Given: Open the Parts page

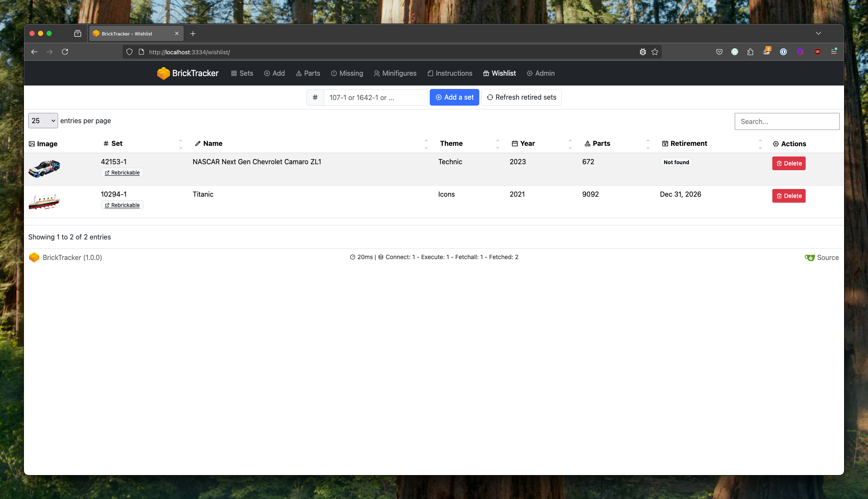Looking at the screenshot, I should (x=308, y=74).
